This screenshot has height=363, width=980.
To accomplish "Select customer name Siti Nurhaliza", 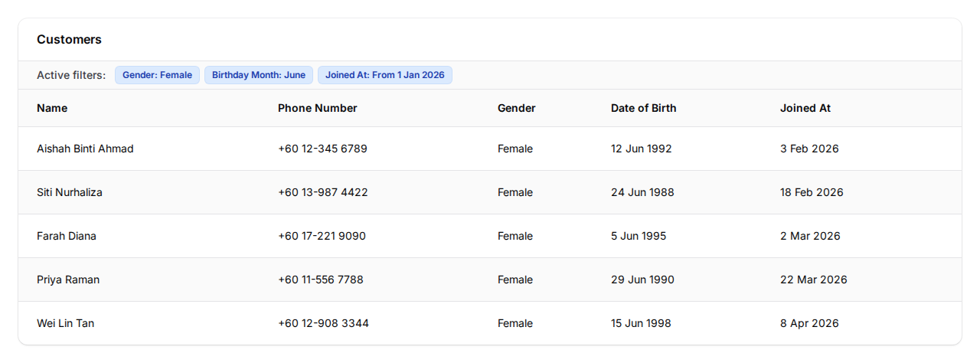I will tap(70, 192).
